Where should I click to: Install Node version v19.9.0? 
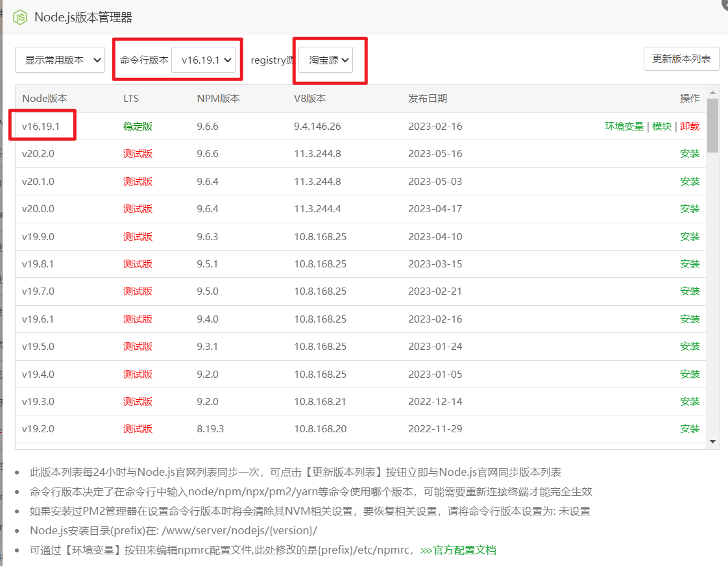coord(690,237)
